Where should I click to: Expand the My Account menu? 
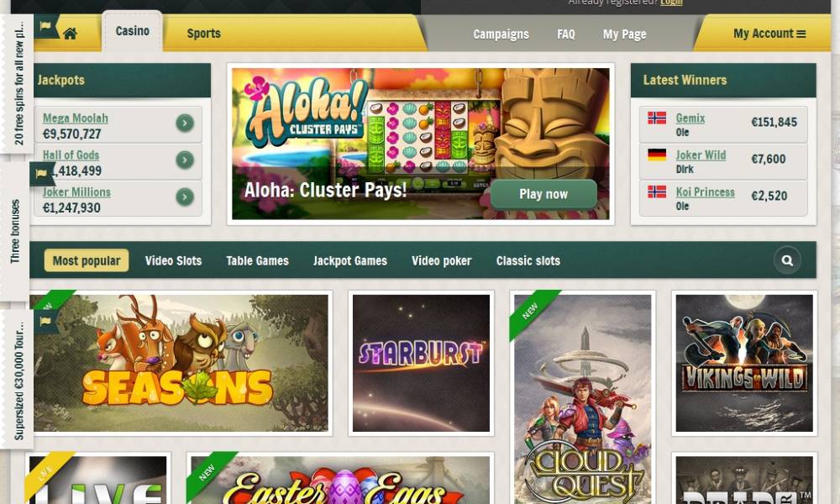tap(769, 34)
